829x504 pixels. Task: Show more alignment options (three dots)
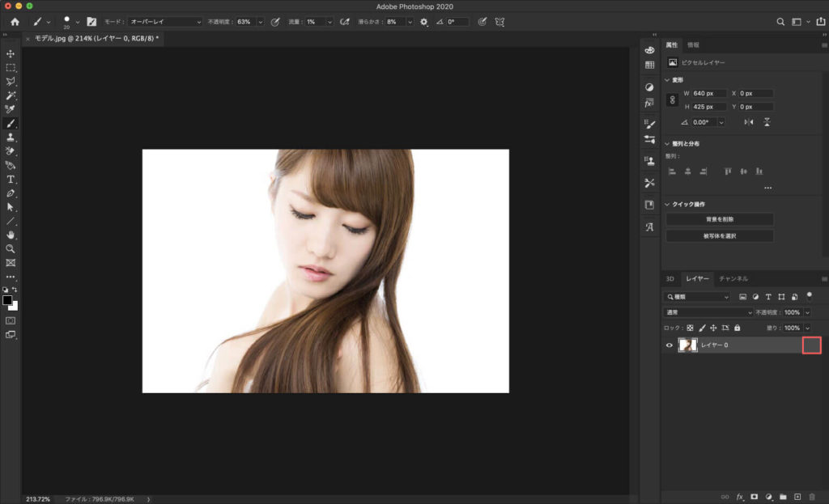[767, 188]
